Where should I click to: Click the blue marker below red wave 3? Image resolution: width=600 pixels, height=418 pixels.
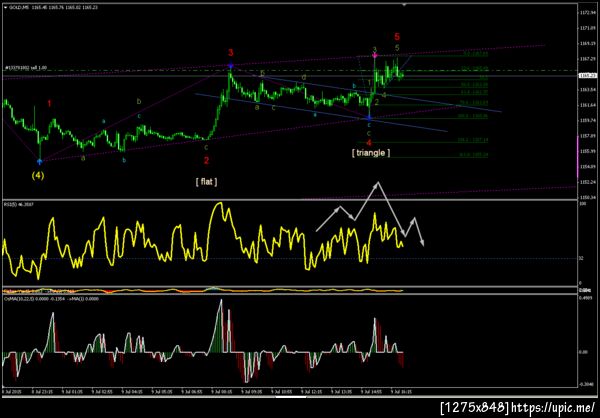[231, 66]
